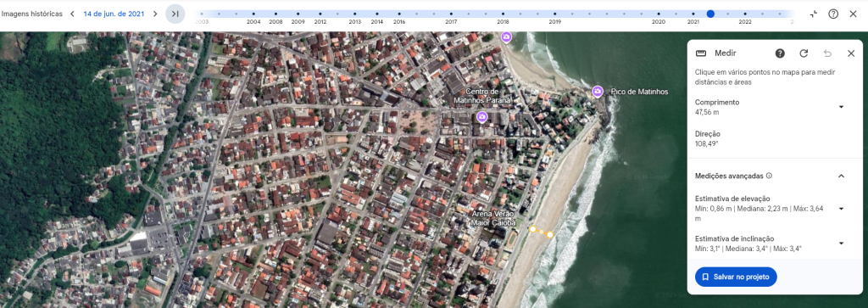Open the Centro de Matinhos photo marker

pos(481,116)
